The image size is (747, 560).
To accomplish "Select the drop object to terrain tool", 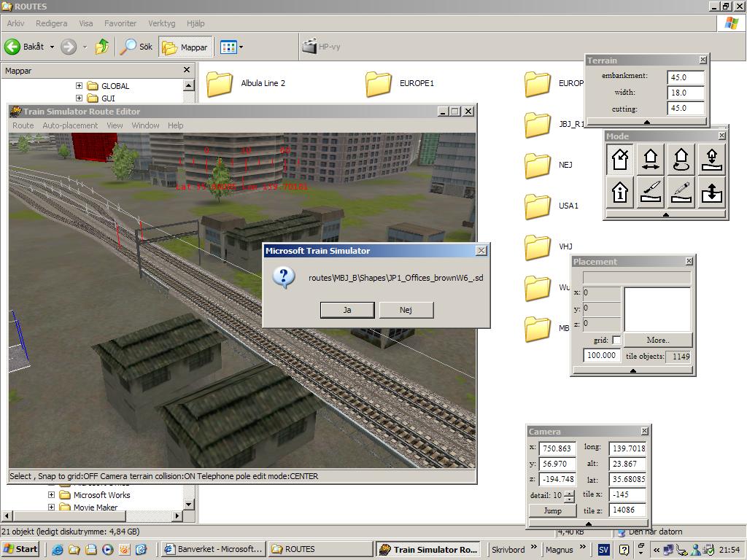I will (712, 159).
